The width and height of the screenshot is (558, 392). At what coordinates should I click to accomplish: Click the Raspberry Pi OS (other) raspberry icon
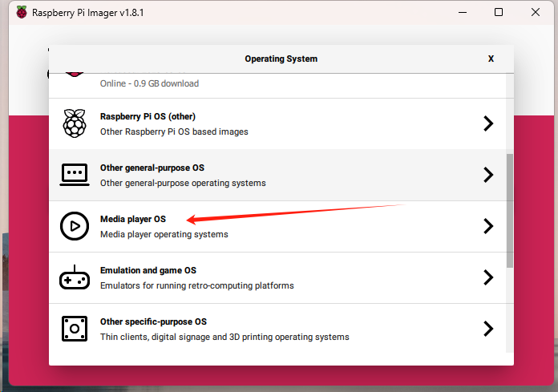pyautogui.click(x=75, y=123)
